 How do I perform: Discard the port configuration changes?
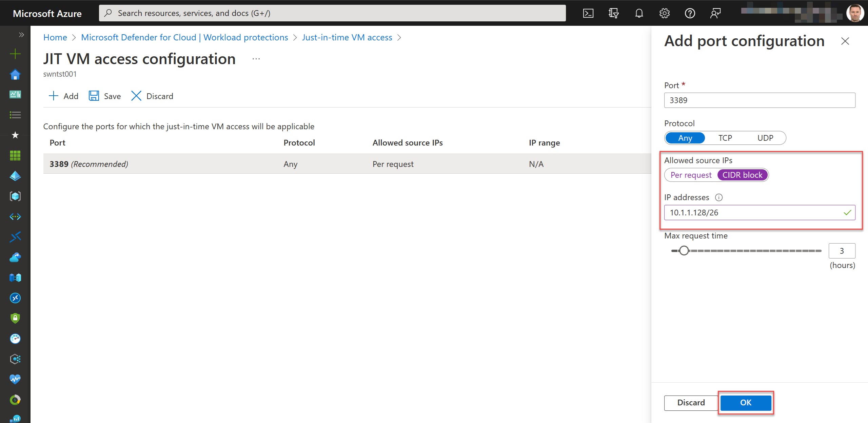(691, 403)
